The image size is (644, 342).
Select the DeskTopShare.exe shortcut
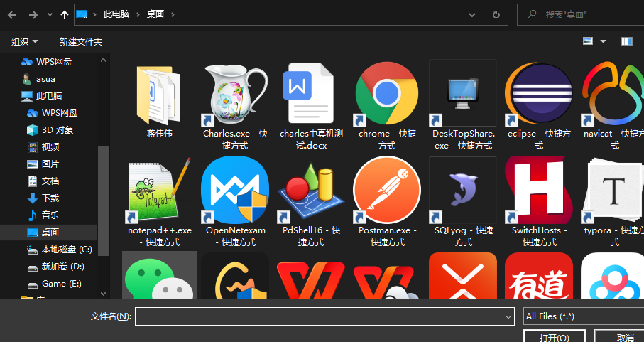click(x=463, y=94)
